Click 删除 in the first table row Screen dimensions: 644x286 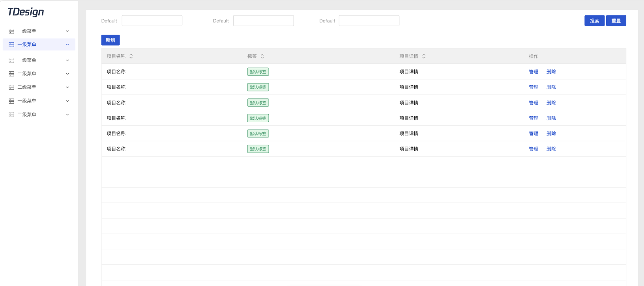(x=551, y=72)
